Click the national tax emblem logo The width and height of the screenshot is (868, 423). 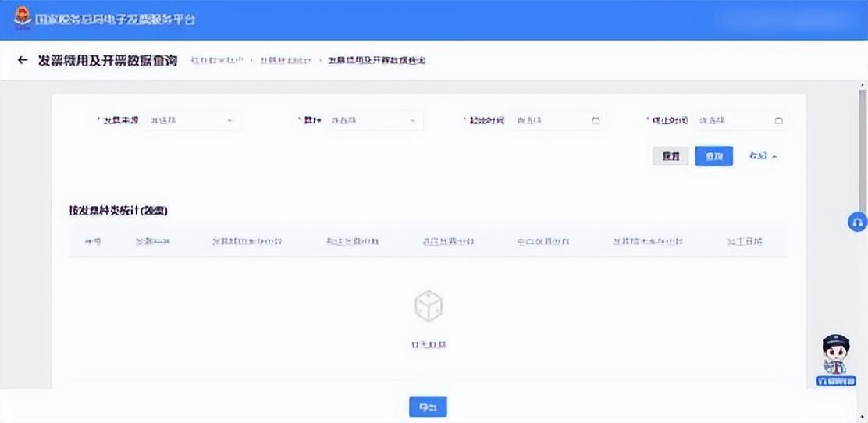pyautogui.click(x=23, y=18)
